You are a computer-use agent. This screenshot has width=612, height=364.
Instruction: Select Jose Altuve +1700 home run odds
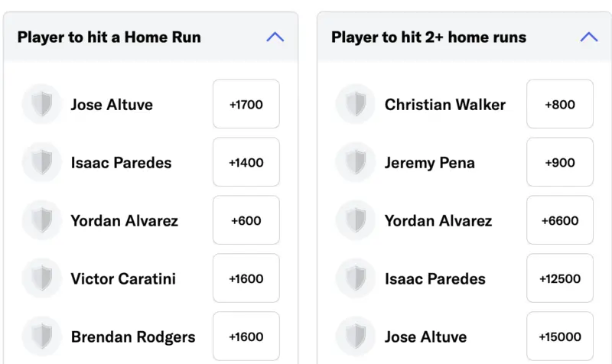[246, 104]
